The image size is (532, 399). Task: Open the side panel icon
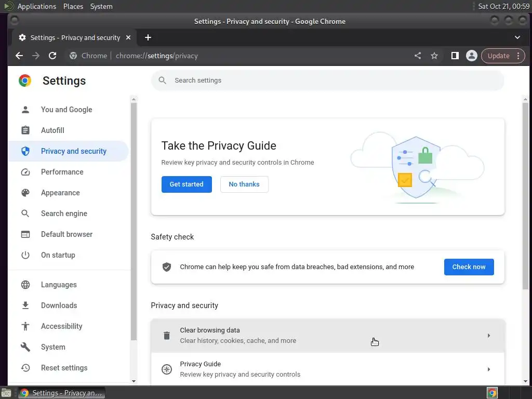click(x=455, y=56)
